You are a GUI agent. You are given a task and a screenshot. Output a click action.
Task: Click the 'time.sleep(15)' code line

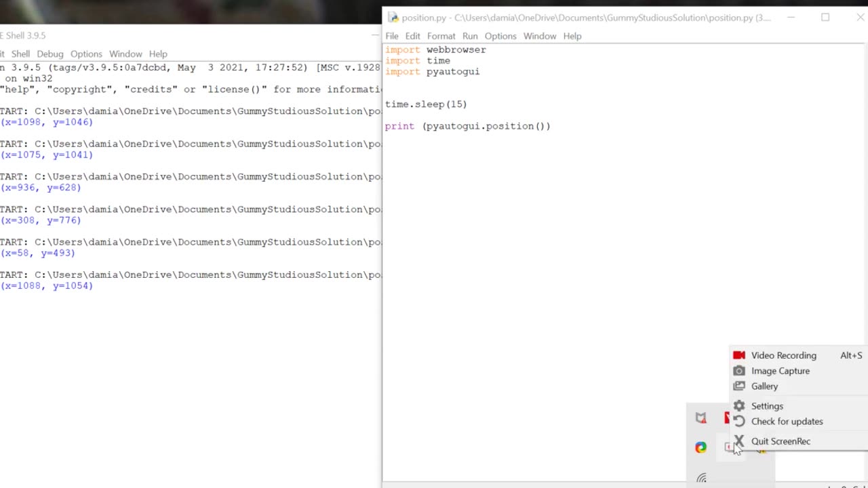(426, 104)
